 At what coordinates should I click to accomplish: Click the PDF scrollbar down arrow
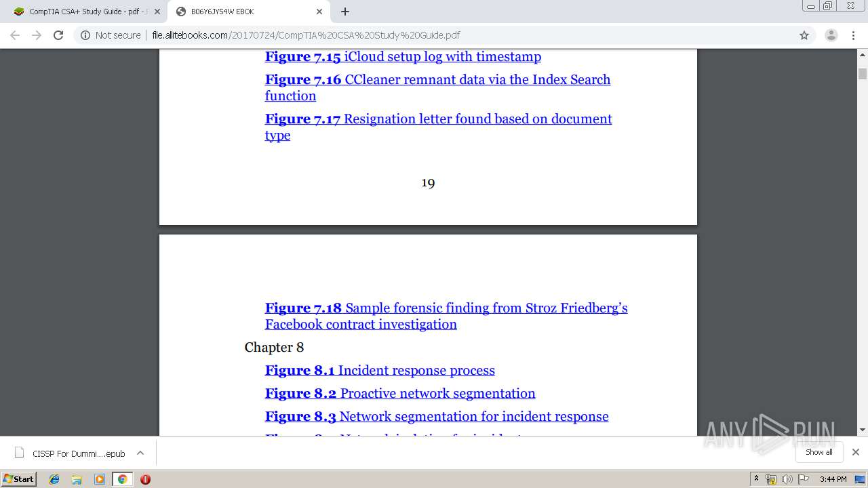[x=863, y=430]
